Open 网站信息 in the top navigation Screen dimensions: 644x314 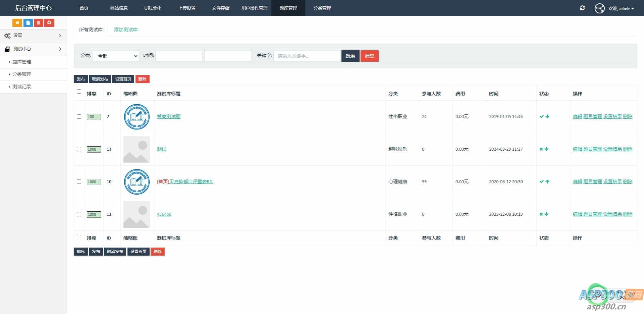coord(119,8)
